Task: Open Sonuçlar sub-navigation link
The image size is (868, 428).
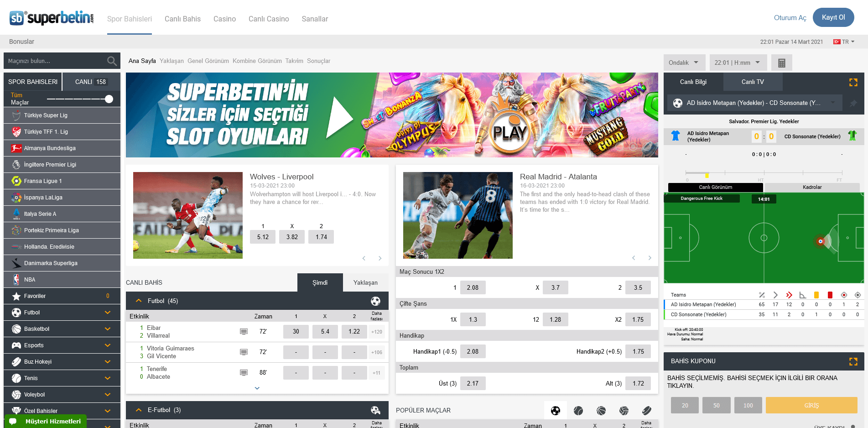Action: coord(318,61)
